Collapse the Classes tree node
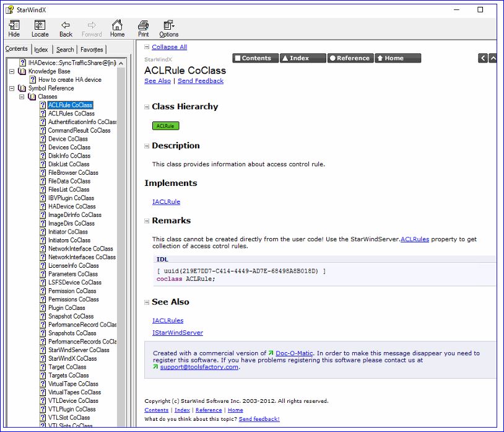 [22, 97]
